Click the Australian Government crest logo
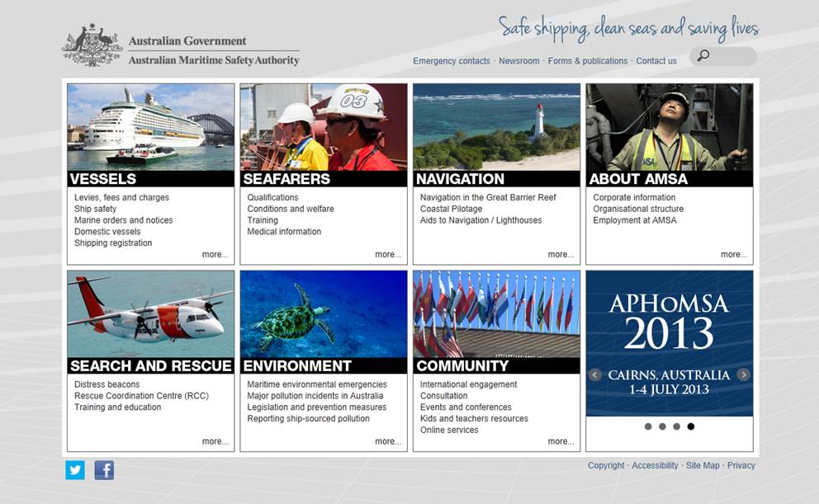The height and width of the screenshot is (504, 819). point(92,45)
